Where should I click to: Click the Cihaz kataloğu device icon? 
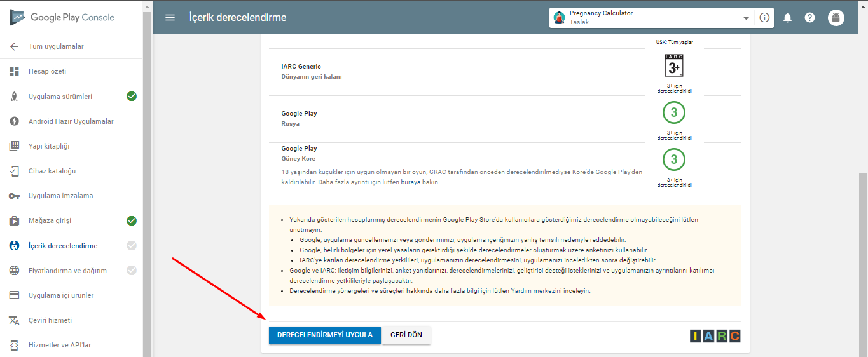(x=14, y=171)
